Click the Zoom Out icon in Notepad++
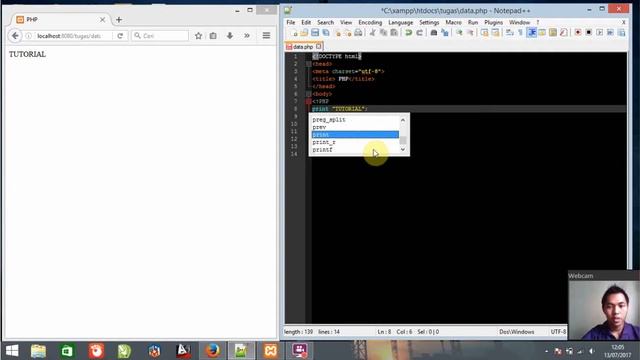The height and width of the screenshot is (360, 640). point(470,33)
